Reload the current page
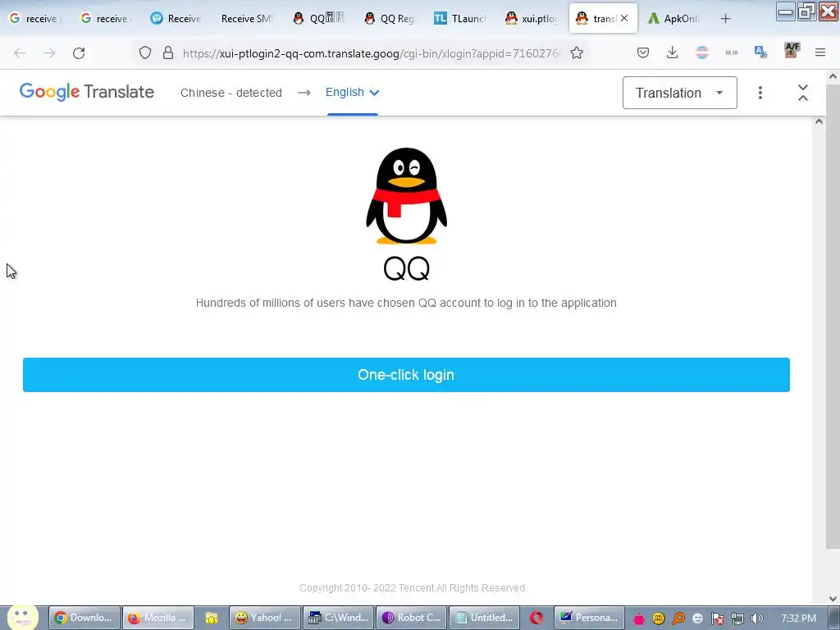Image resolution: width=840 pixels, height=630 pixels. tap(79, 52)
